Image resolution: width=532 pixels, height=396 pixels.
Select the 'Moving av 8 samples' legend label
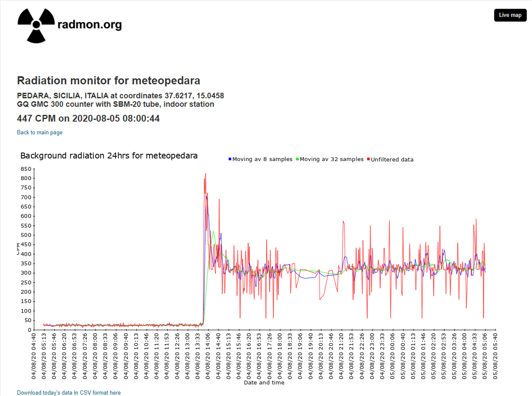click(x=262, y=159)
